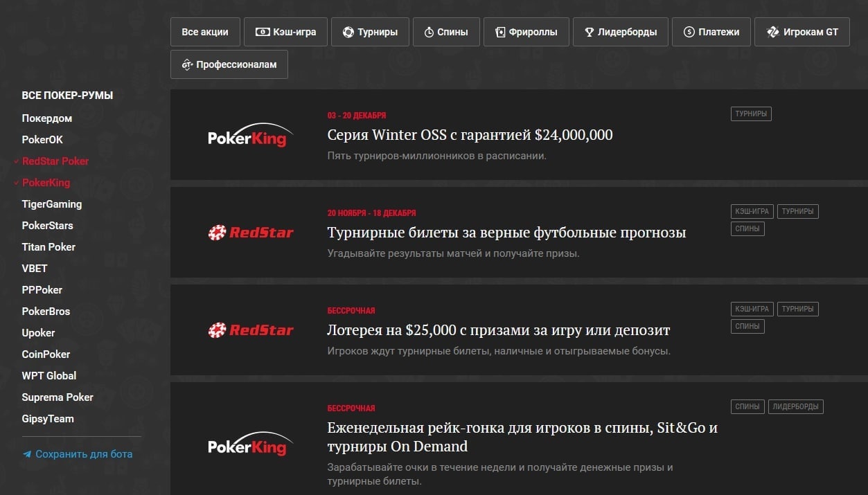Click КЭШ-ИГРА tag on football forecast card
This screenshot has height=495, width=868.
751,212
